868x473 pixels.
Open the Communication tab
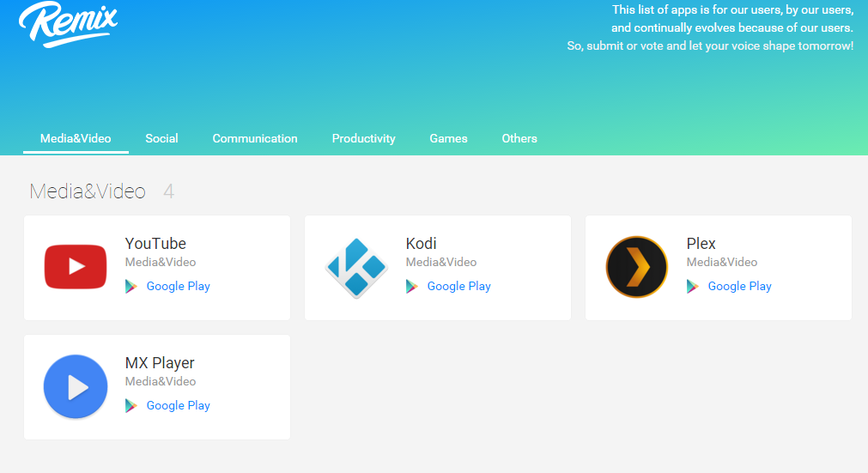(255, 138)
